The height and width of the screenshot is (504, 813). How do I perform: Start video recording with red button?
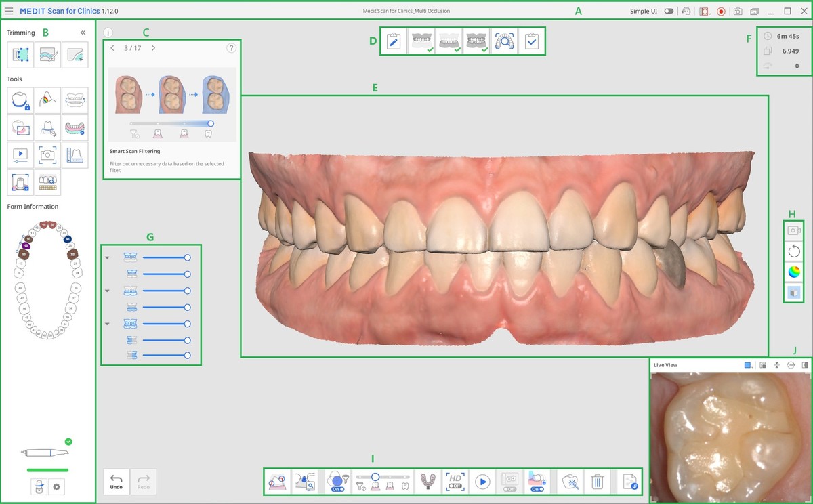click(721, 12)
